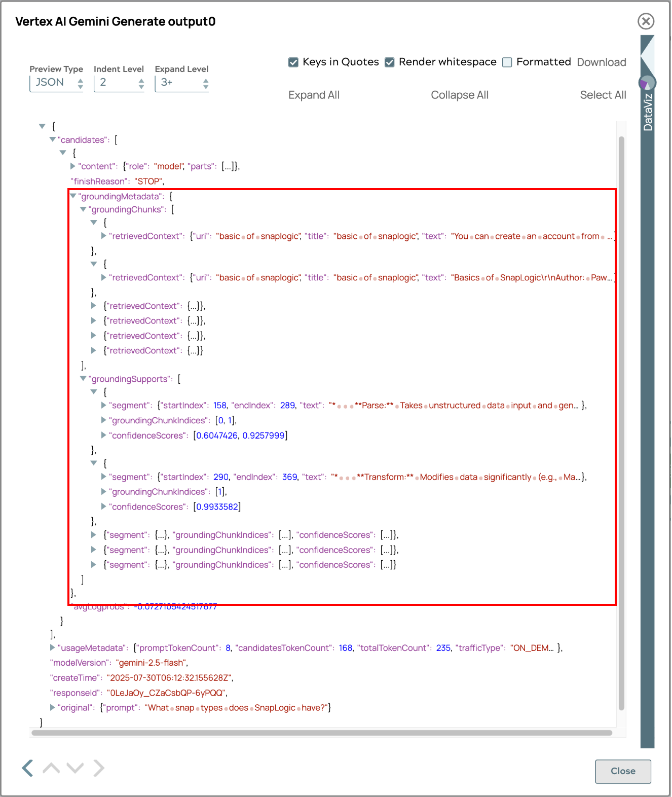Viewport: 672px width, 797px height.
Task: Open the DataViz side panel
Action: pyautogui.click(x=647, y=112)
